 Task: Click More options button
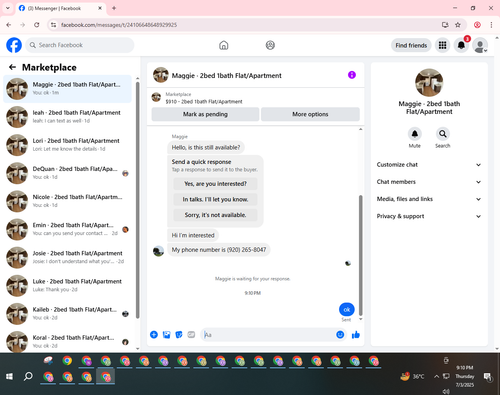tap(310, 114)
